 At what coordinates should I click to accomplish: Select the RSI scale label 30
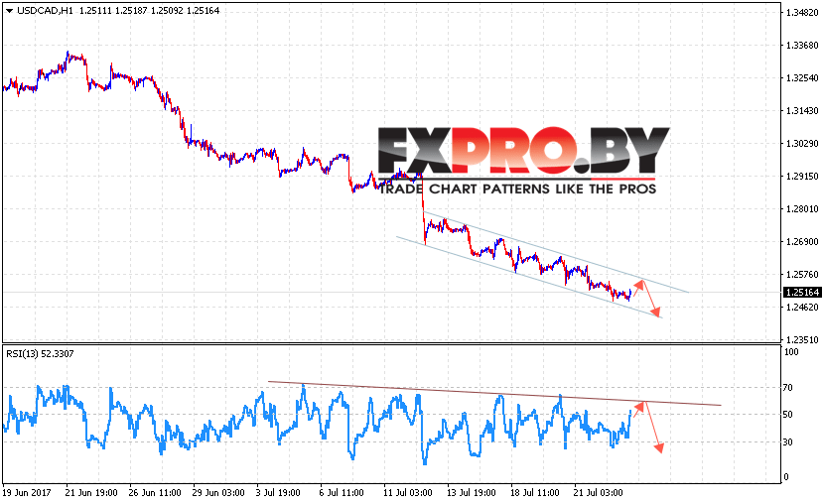(788, 442)
